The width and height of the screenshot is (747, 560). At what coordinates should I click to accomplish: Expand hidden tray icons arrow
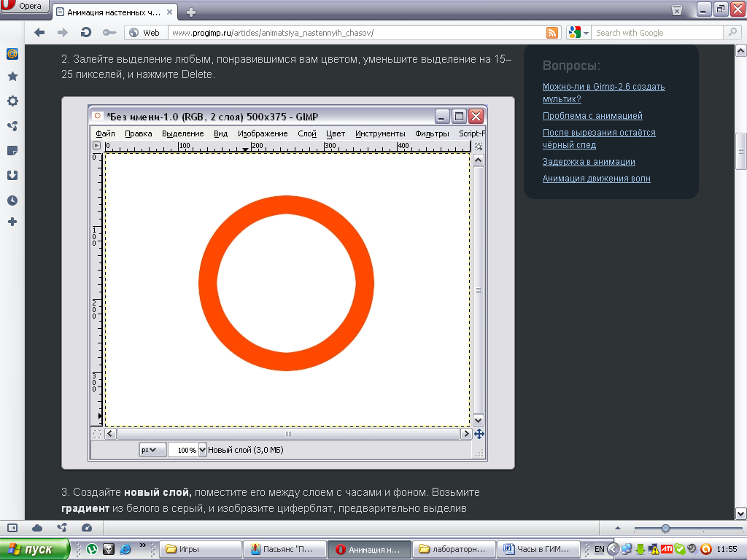coord(613,549)
